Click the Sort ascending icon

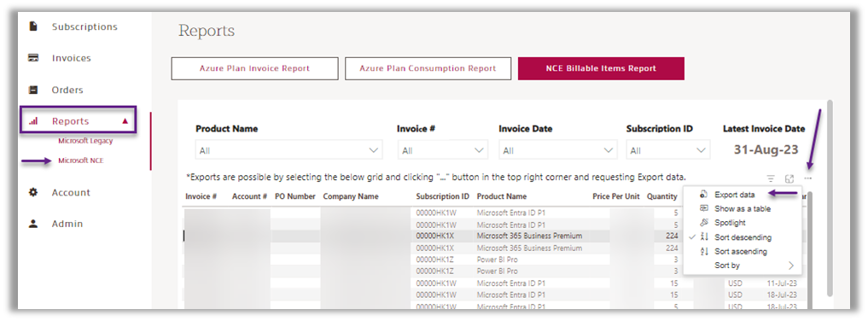704,251
